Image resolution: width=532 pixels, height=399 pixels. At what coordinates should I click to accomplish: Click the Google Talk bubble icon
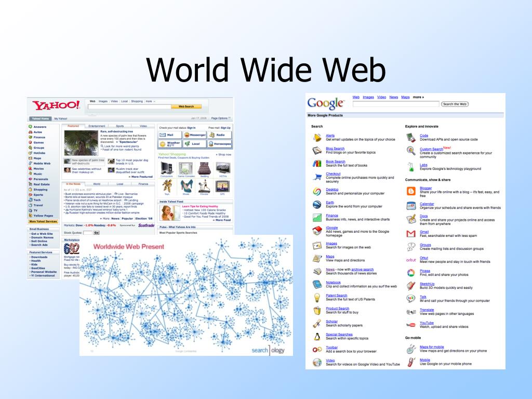(411, 299)
